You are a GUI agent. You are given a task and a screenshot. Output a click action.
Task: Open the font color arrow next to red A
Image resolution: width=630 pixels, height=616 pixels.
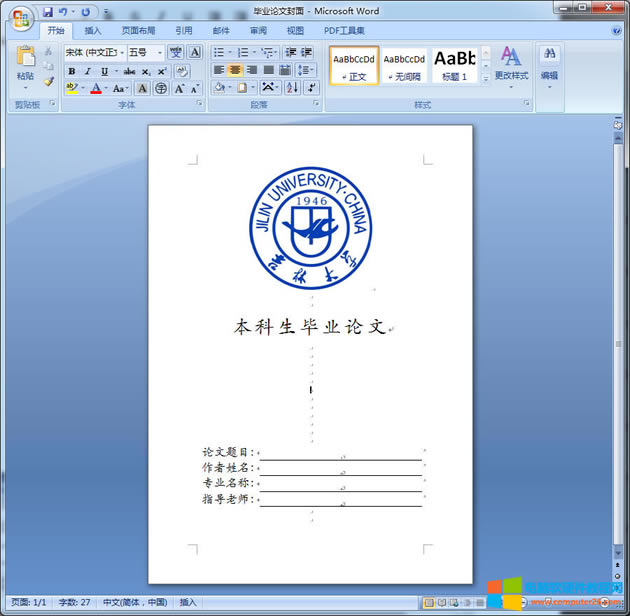(x=106, y=88)
